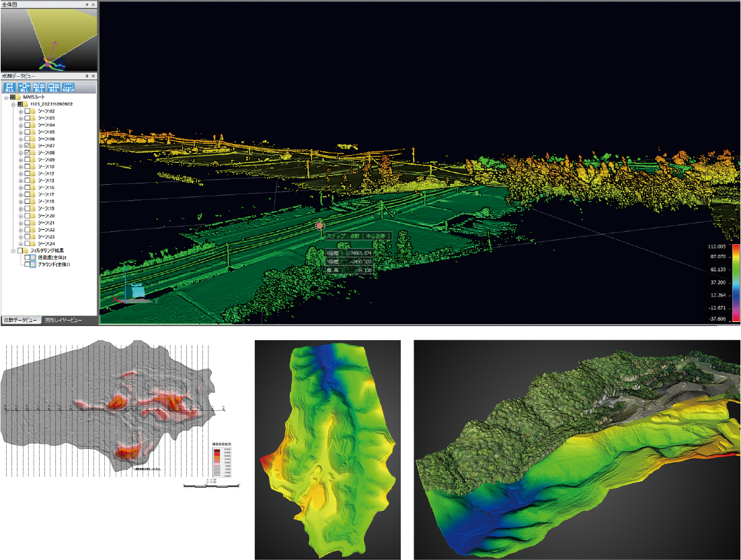Collapse the MMSルート tree node
This screenshot has height=560, width=741.
tap(6, 97)
